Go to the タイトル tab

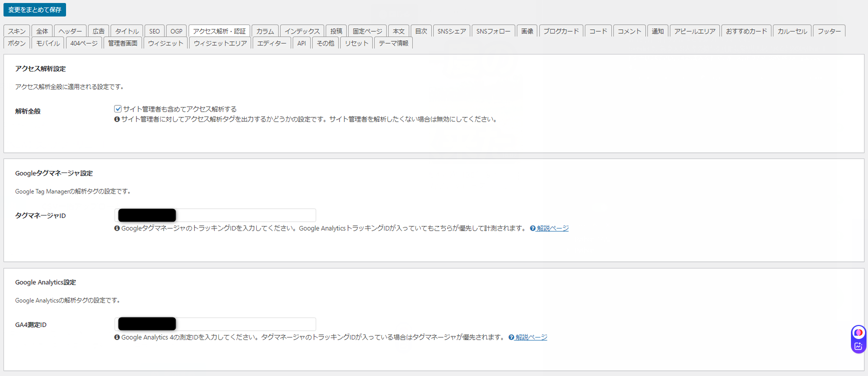click(x=127, y=31)
